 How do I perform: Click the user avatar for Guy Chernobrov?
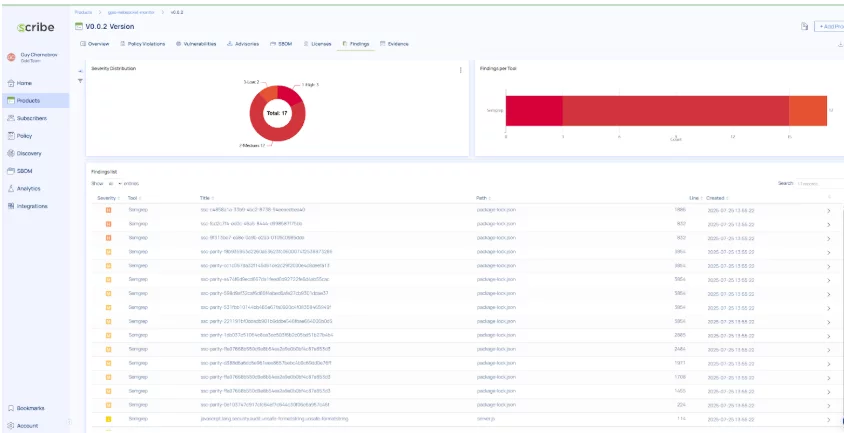point(11,57)
